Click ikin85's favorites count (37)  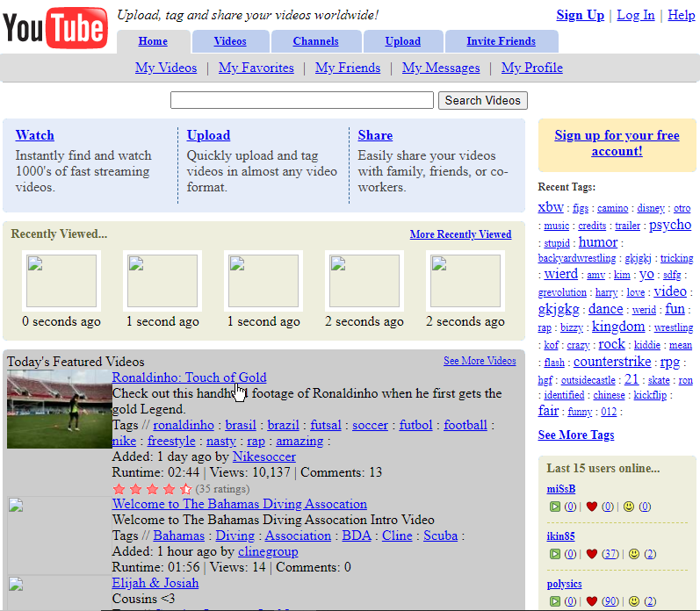coord(610,554)
